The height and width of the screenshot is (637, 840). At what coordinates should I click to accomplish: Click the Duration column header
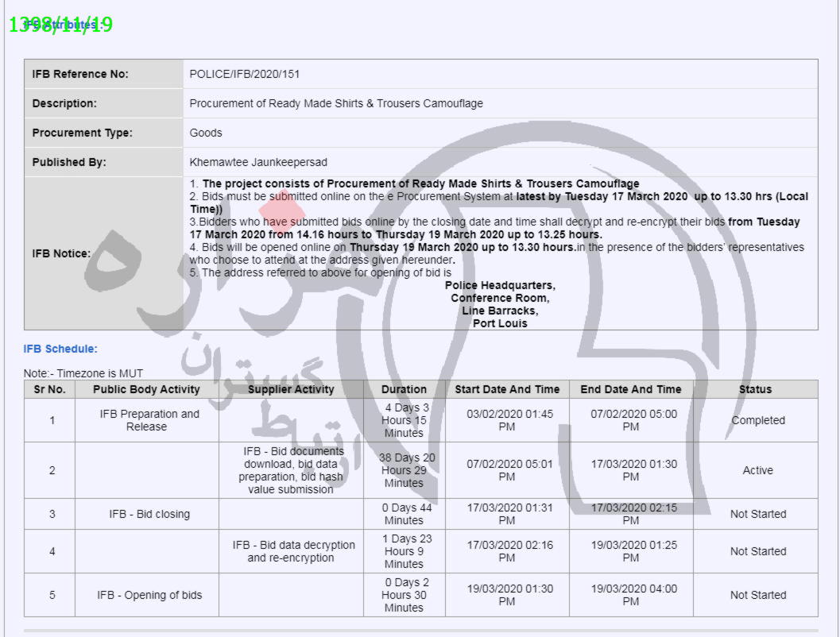[404, 389]
